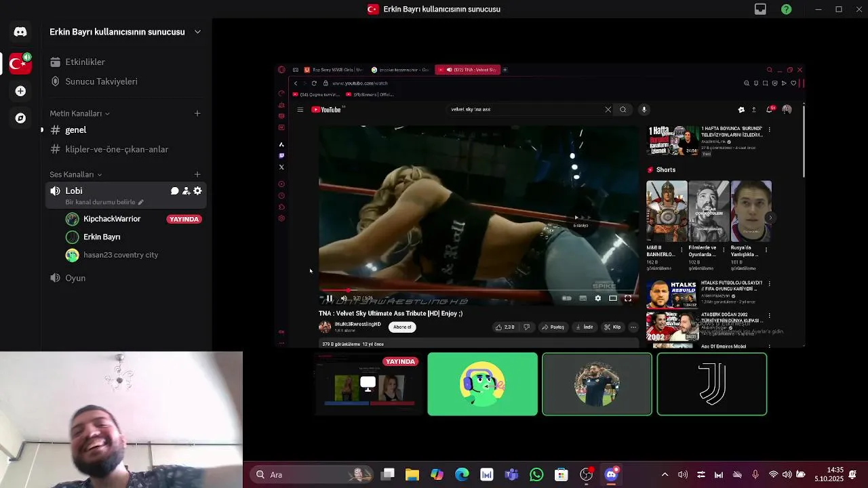
Task: Open Discord direct messages home
Action: coord(20,32)
